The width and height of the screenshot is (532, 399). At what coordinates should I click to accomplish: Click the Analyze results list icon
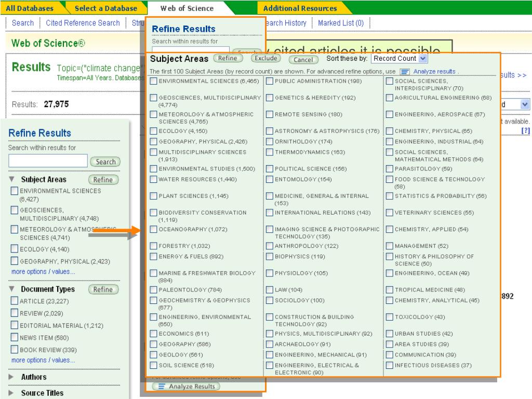click(404, 72)
